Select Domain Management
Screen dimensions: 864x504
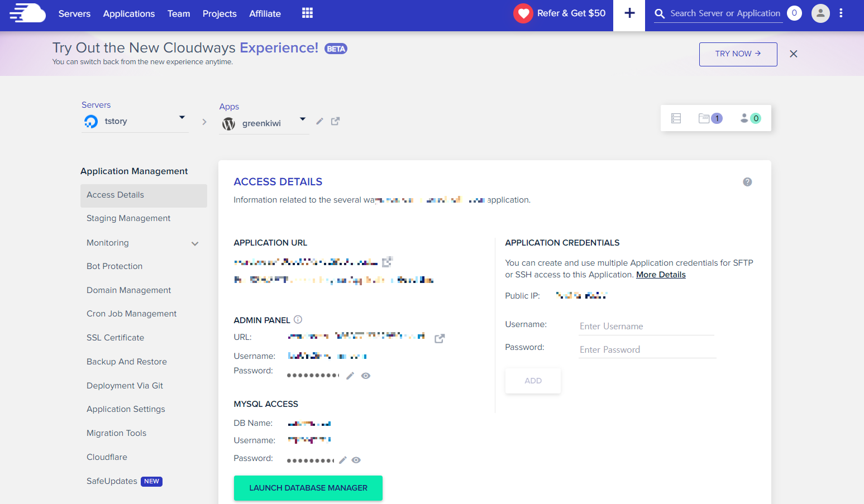click(x=129, y=290)
